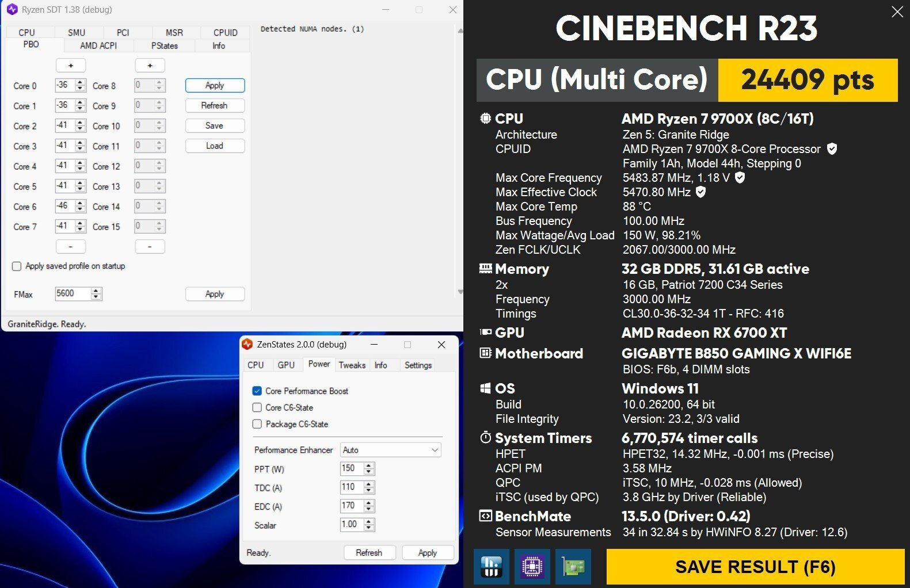
Task: Click the SAVE RESULT (F6) button
Action: point(756,567)
